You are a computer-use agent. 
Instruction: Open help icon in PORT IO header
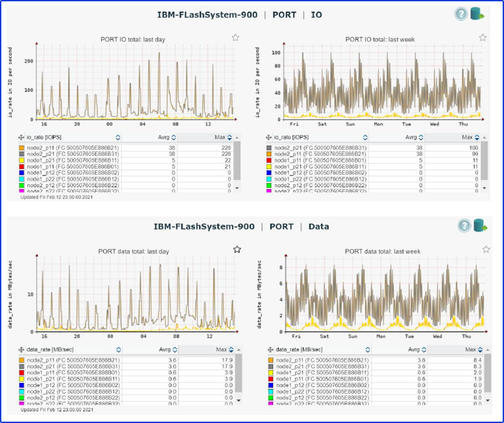(461, 14)
